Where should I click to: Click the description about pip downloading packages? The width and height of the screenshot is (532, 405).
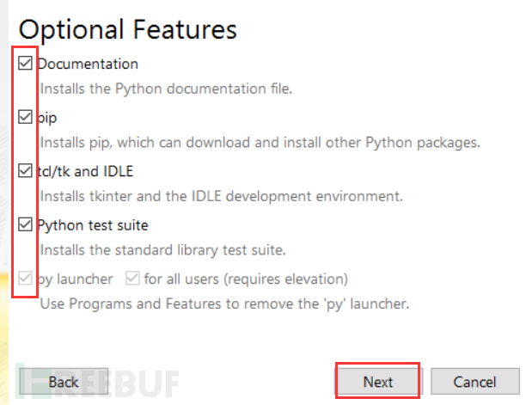pos(260,143)
